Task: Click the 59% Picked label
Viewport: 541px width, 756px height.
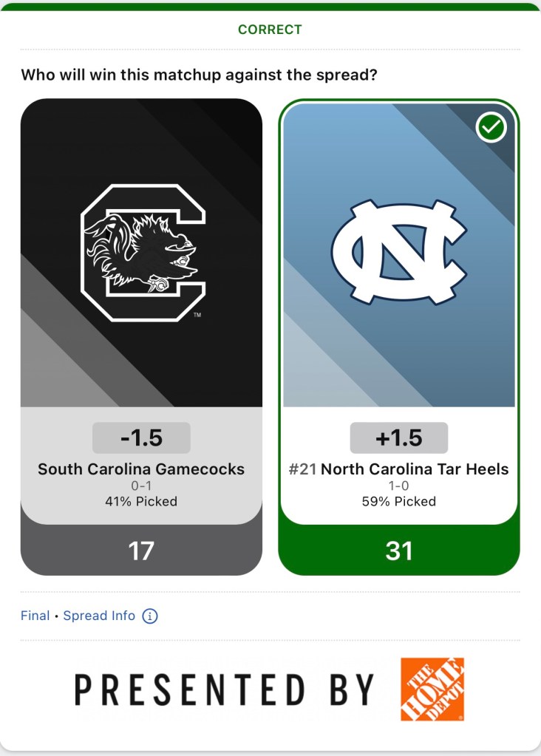Action: [x=399, y=501]
